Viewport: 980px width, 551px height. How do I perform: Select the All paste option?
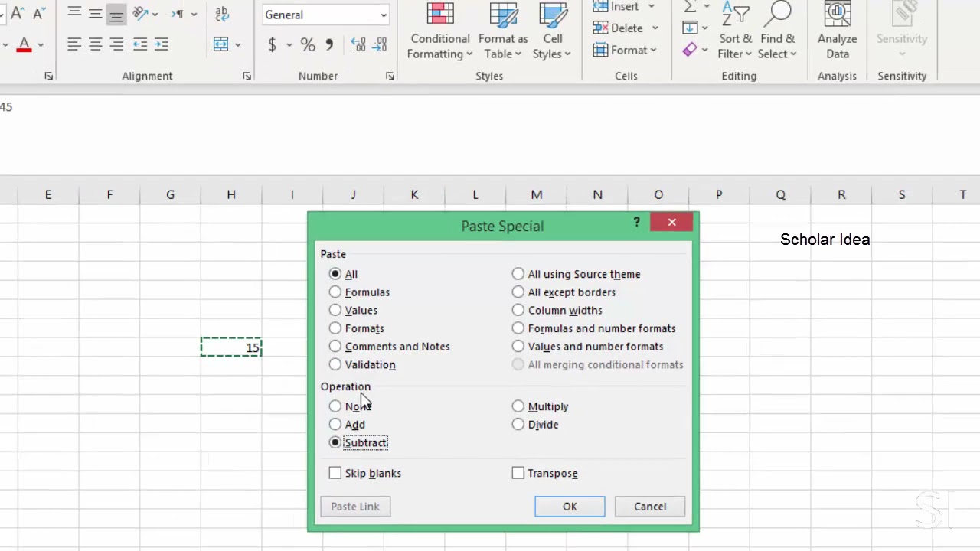pyautogui.click(x=335, y=274)
